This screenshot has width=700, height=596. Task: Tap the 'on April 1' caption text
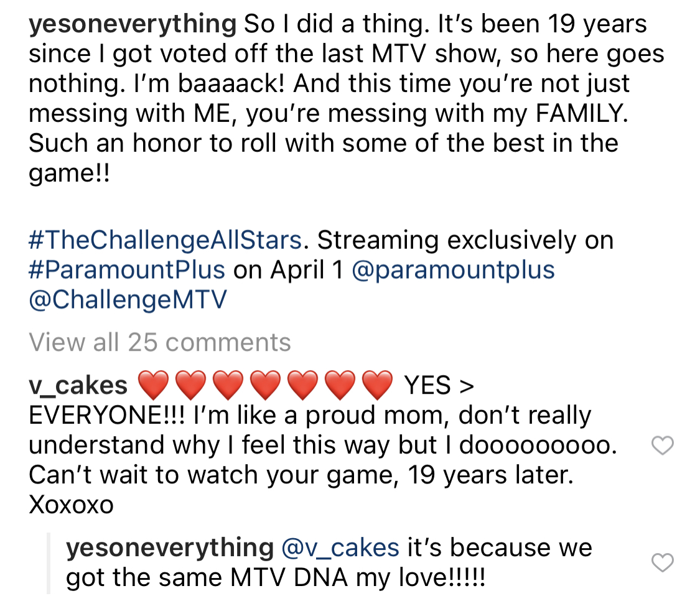[288, 269]
